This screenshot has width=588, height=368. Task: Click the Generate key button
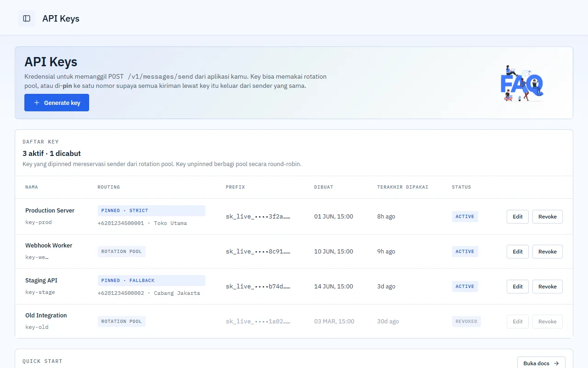pos(57,103)
